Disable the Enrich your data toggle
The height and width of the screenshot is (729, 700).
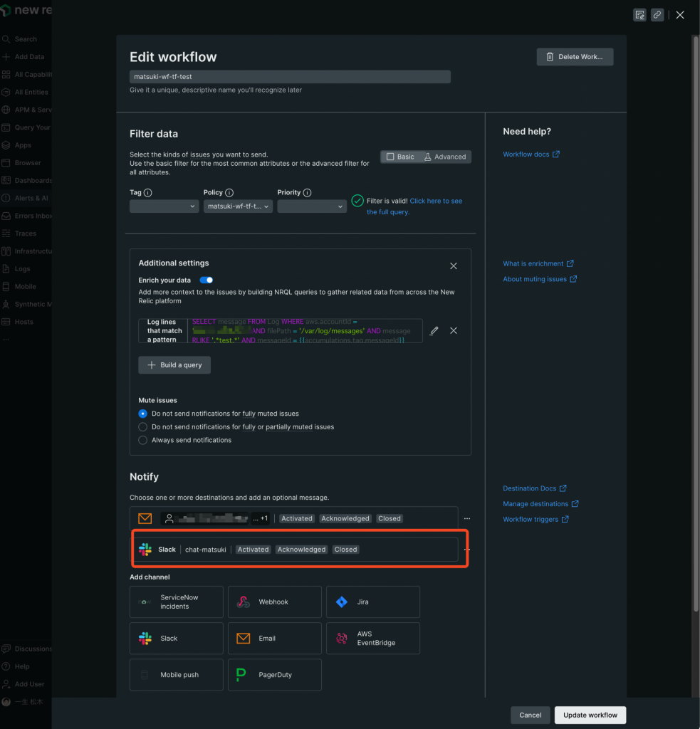(x=206, y=280)
